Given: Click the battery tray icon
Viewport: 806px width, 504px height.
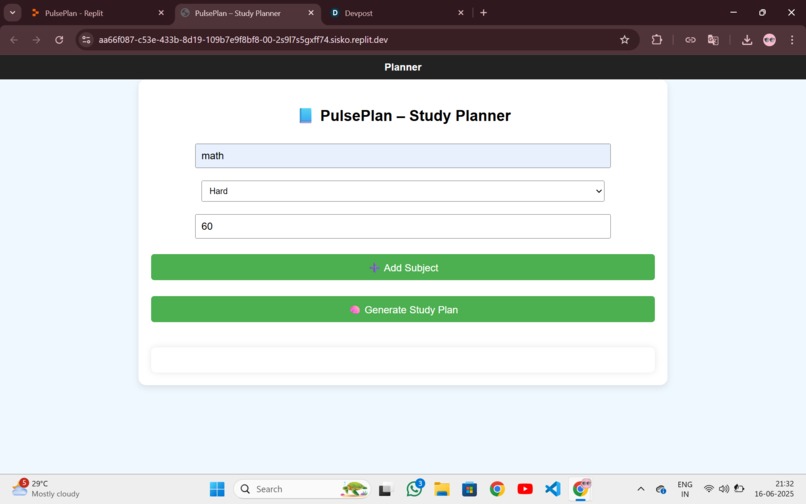Looking at the screenshot, I should 739,489.
